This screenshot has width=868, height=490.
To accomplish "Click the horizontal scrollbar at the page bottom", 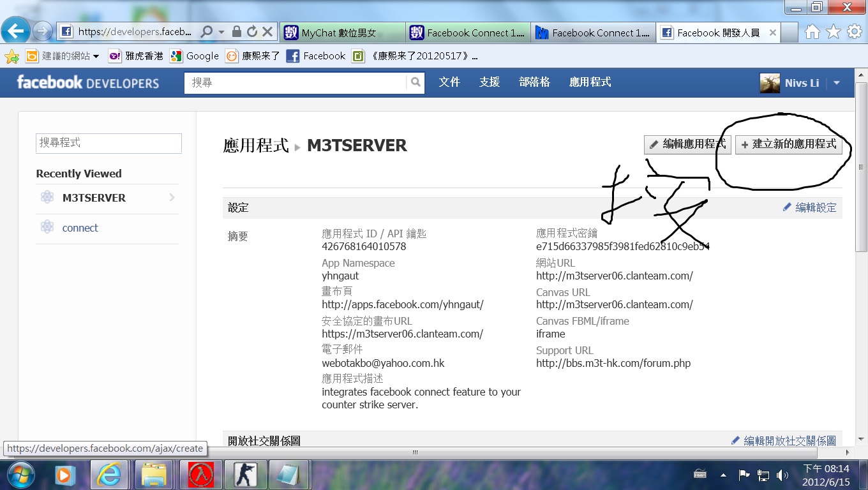I will (x=415, y=452).
